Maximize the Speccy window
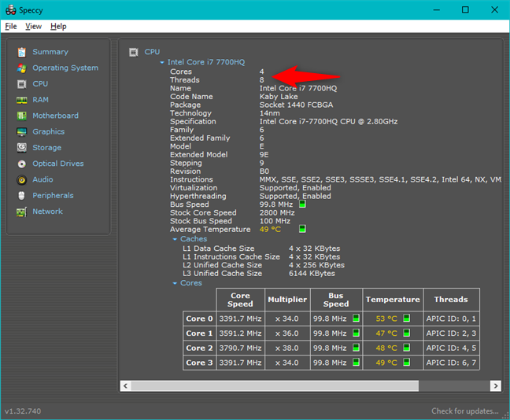 (465, 9)
